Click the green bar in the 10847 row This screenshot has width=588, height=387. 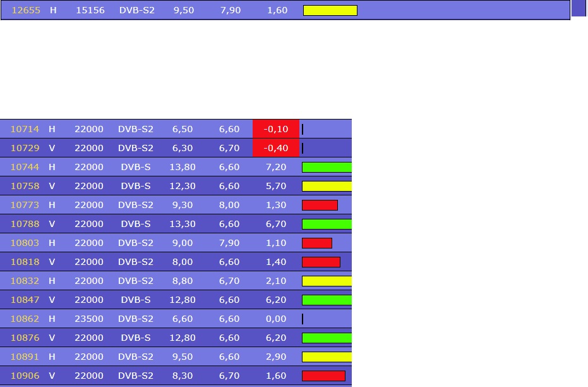327,300
